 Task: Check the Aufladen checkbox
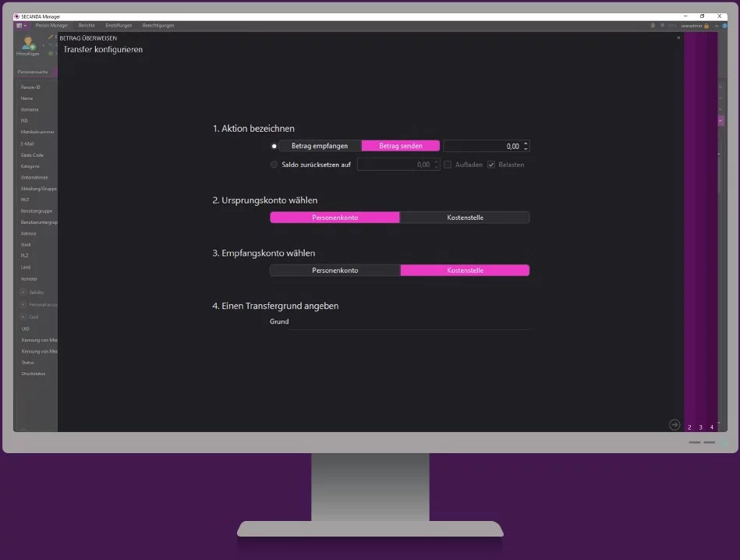point(448,165)
